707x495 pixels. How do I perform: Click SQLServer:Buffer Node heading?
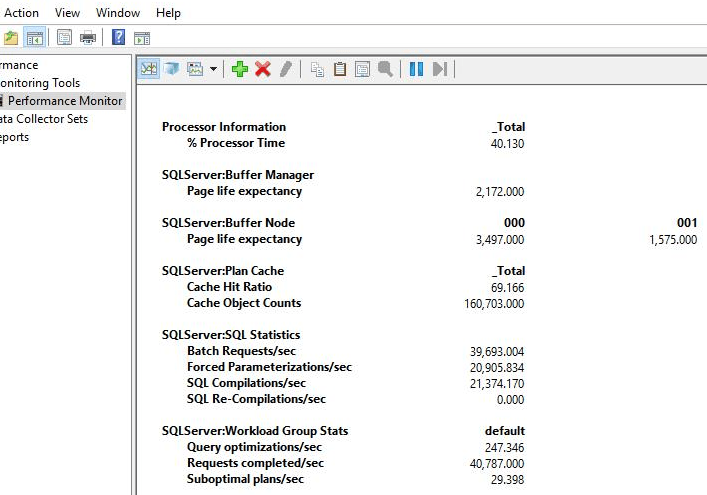228,223
